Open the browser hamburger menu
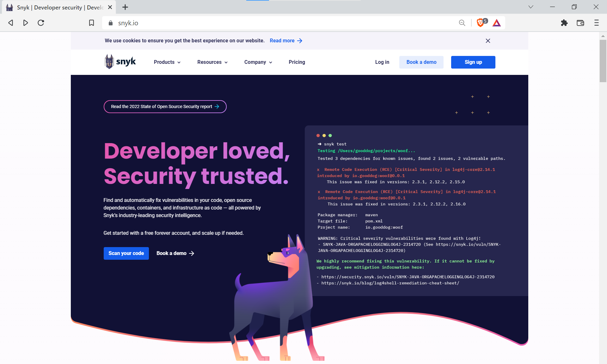The width and height of the screenshot is (607, 364). coord(596,23)
